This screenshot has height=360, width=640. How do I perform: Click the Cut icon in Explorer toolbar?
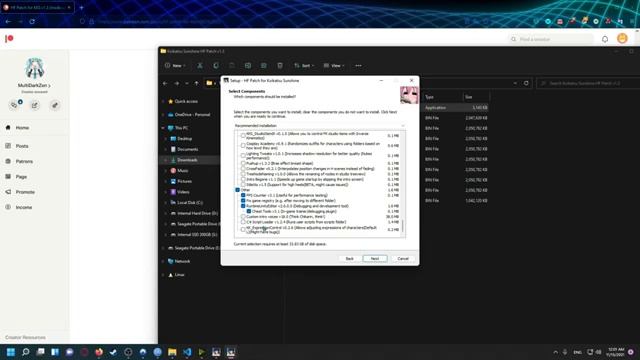point(200,65)
